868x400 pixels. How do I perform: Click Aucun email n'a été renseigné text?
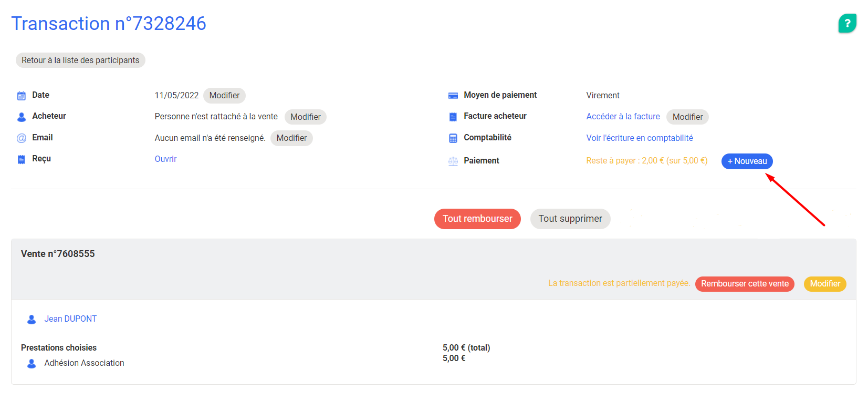click(210, 138)
